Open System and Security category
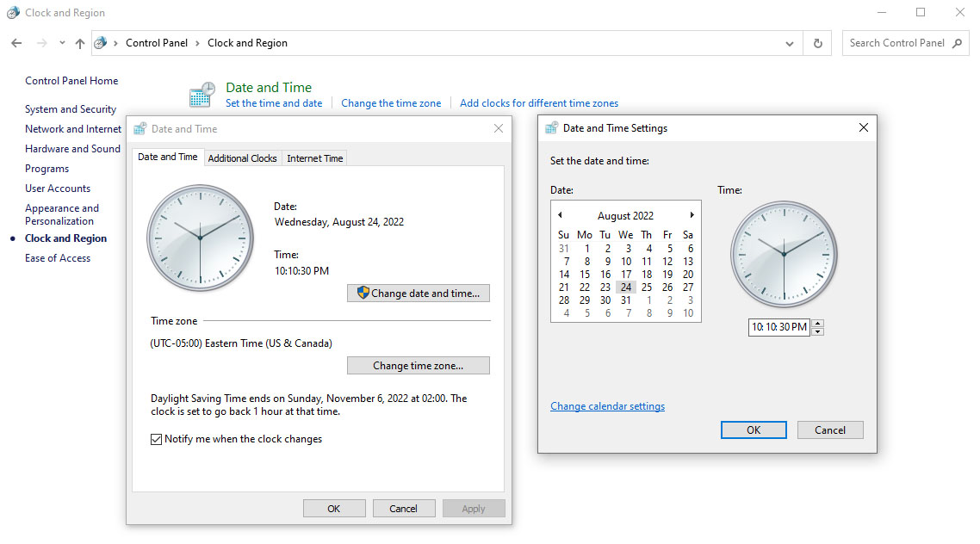The height and width of the screenshot is (544, 980). (x=71, y=109)
